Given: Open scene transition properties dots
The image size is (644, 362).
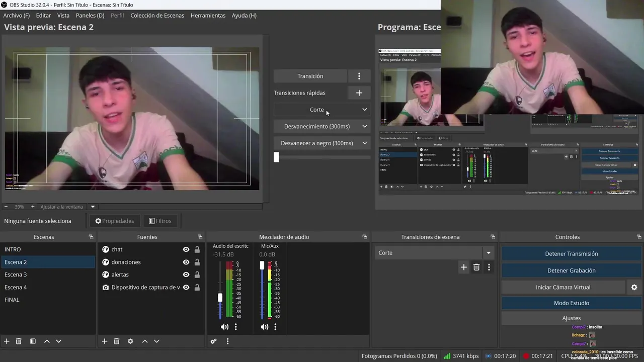Looking at the screenshot, I should pos(489,267).
